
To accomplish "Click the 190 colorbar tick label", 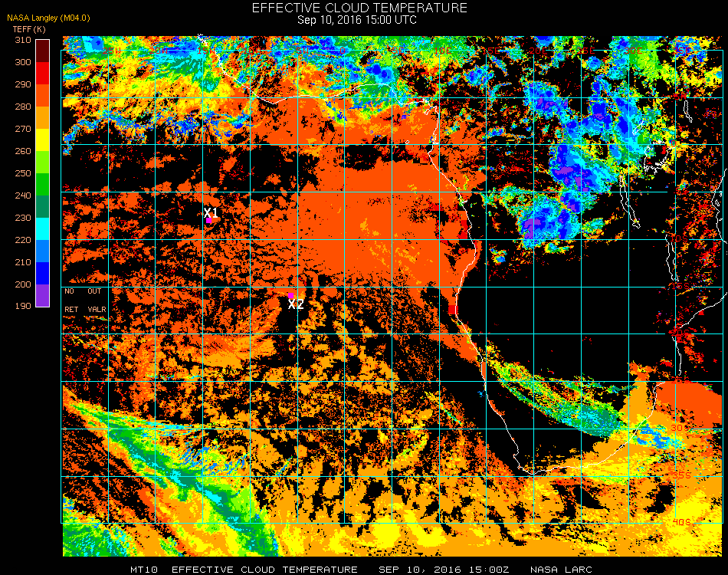I will (x=23, y=306).
